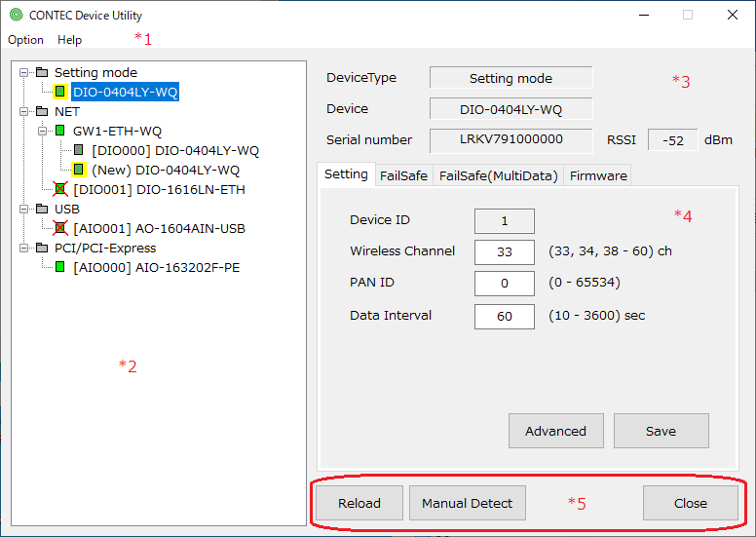Click the "(0 - 65534)" range text
This screenshot has width=756, height=537.
click(585, 283)
